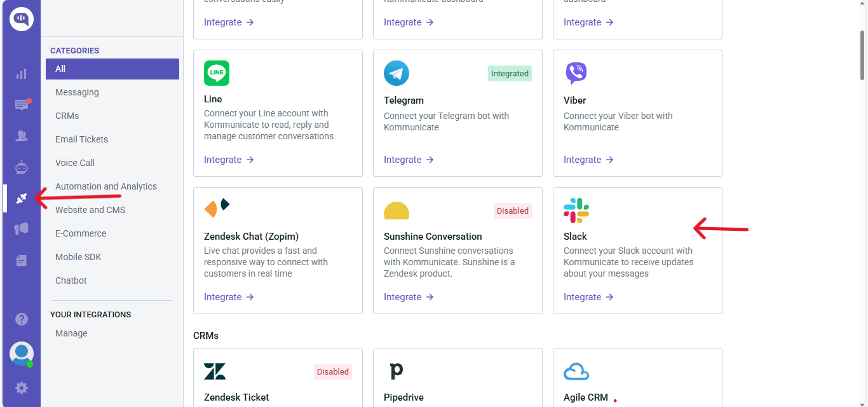The width and height of the screenshot is (868, 407).
Task: Click Integrate link on Telegram card
Action: click(x=409, y=160)
